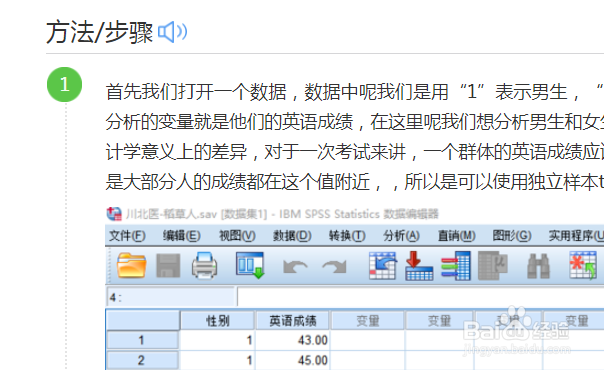Screen dimensions: 604x370
Task: Find data using the binoculars icon
Action: pyautogui.click(x=538, y=266)
